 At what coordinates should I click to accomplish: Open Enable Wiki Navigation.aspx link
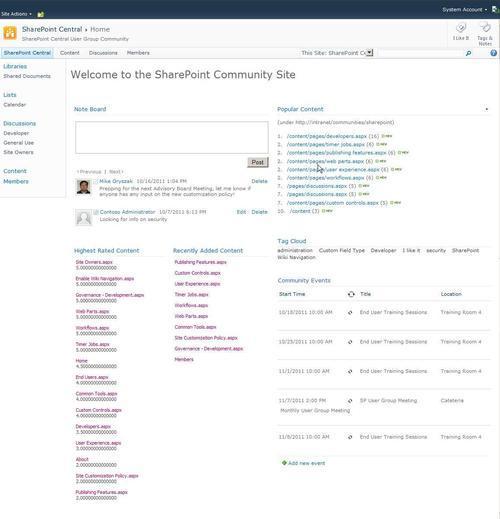pyautogui.click(x=105, y=278)
